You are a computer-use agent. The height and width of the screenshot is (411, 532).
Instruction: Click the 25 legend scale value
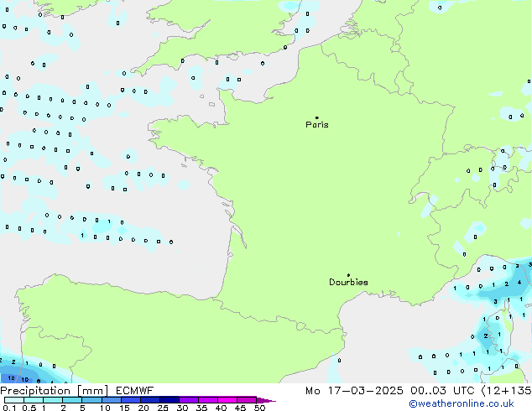click(163, 408)
